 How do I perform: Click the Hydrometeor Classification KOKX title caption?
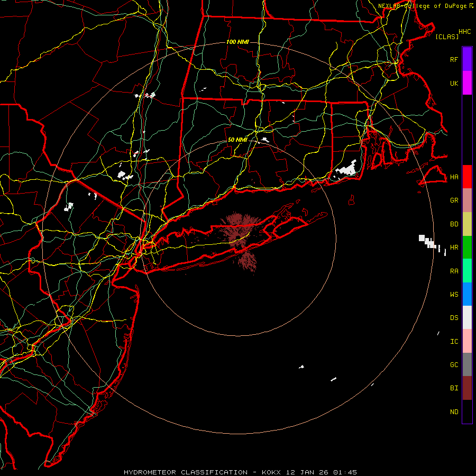[240, 472]
